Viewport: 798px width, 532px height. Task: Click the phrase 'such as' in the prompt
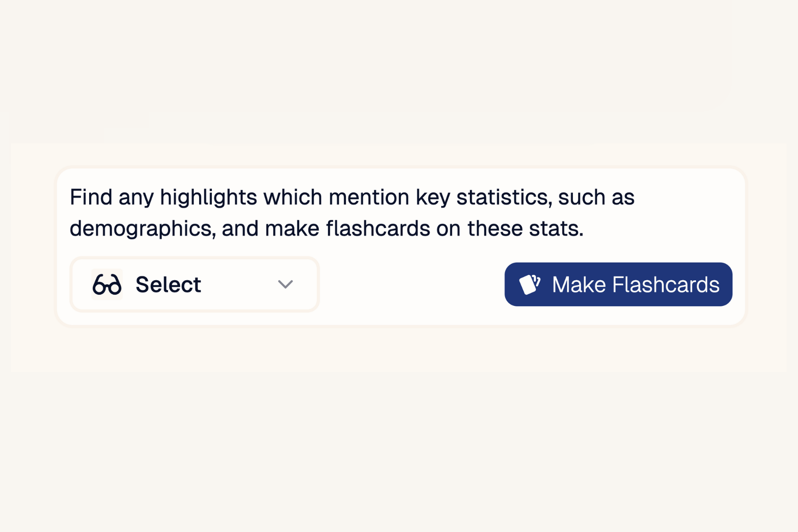click(596, 197)
